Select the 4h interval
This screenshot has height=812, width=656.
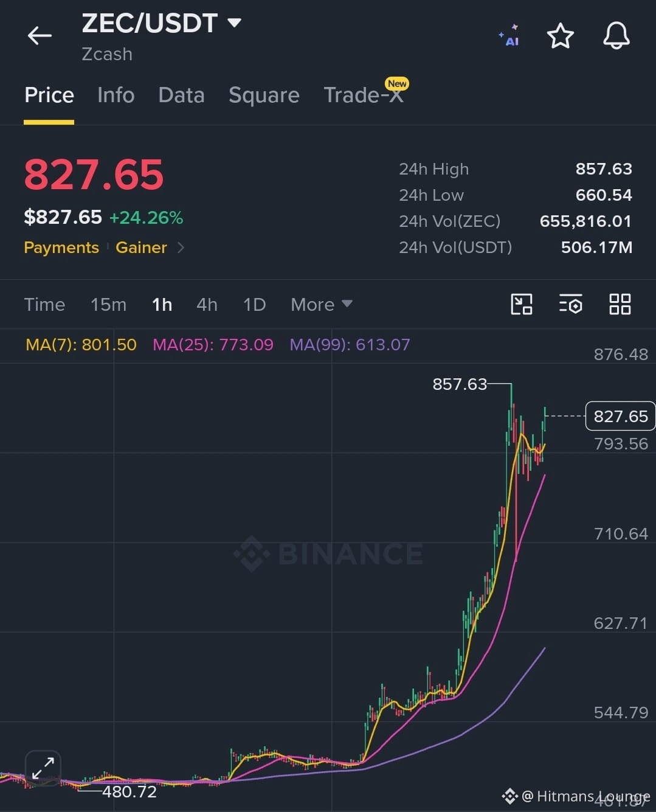(207, 304)
